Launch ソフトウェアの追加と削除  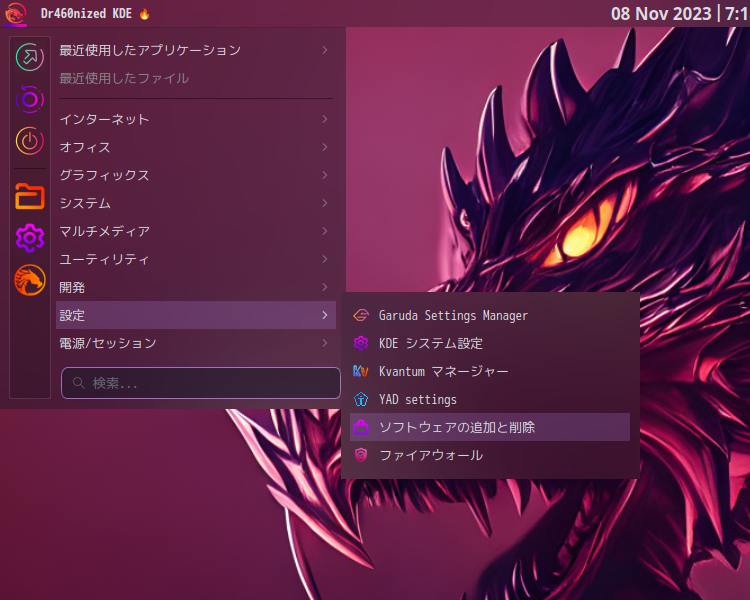click(490, 427)
